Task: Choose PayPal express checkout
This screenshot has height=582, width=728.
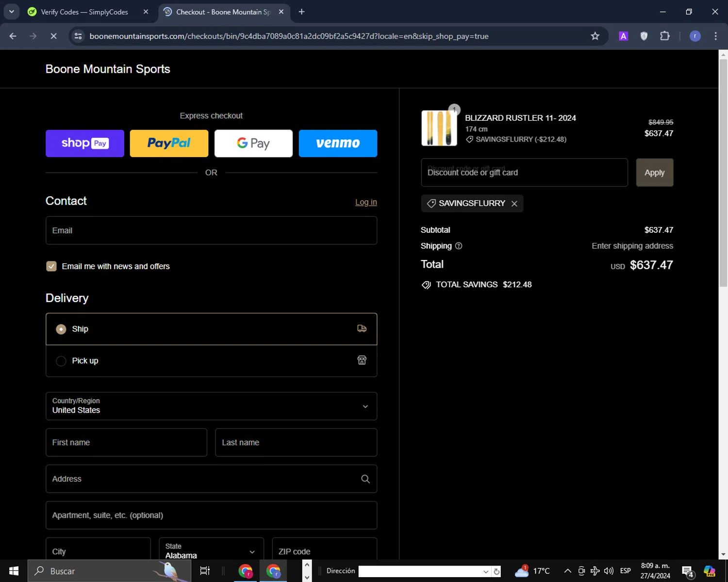Action: (169, 143)
